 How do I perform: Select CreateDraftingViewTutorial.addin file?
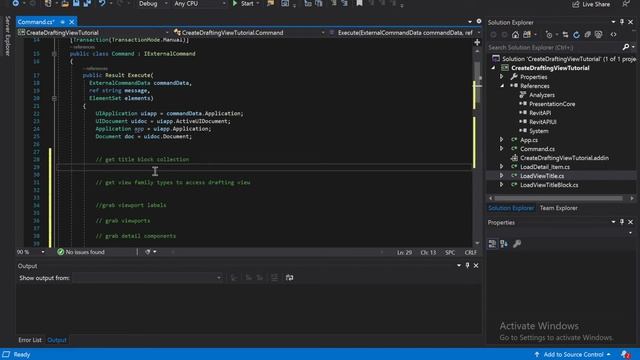point(564,158)
